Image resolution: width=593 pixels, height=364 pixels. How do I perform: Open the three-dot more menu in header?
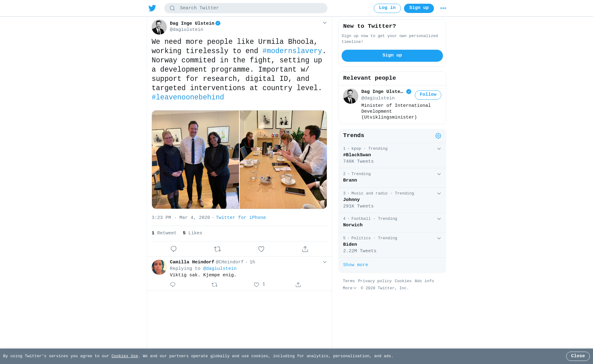[443, 8]
